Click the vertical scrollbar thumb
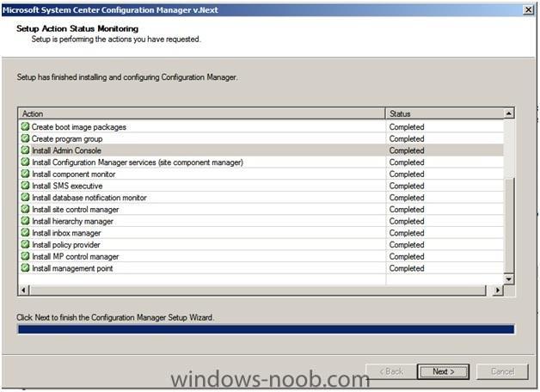The image size is (540, 392). tap(509, 225)
